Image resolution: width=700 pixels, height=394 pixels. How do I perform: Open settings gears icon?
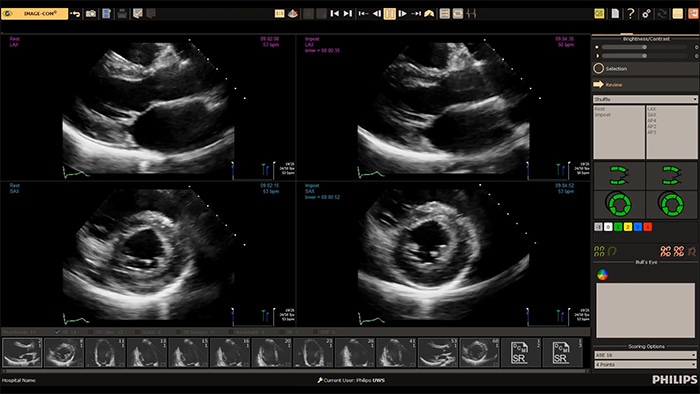point(646,14)
